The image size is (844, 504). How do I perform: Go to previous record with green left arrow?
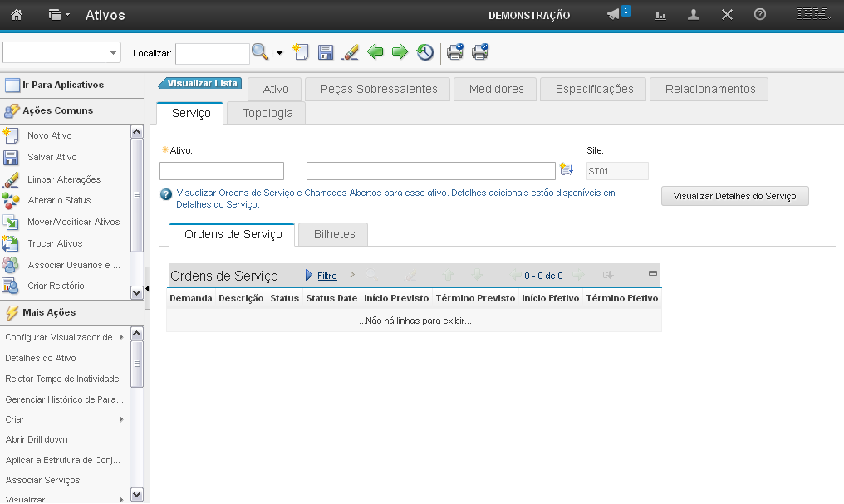(x=375, y=52)
